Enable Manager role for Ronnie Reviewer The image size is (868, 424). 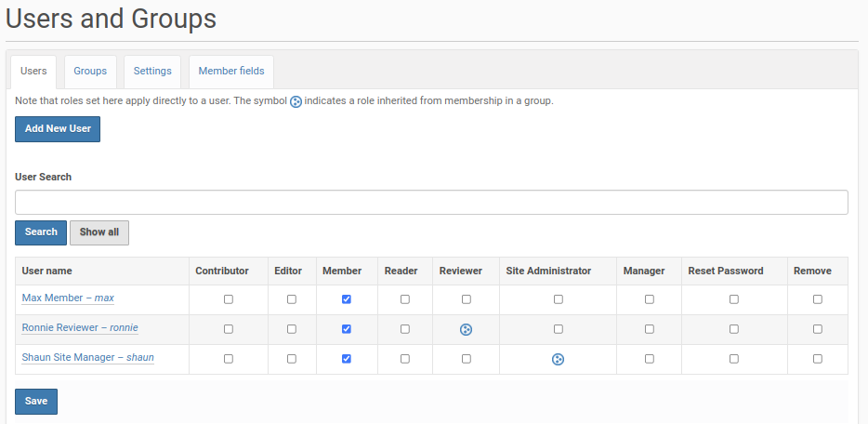pos(650,329)
